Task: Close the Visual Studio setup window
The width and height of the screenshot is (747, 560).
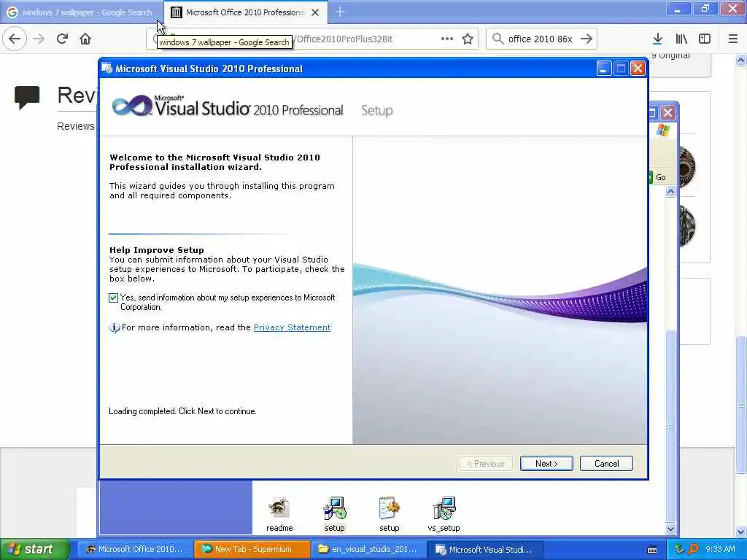Action: (x=638, y=69)
